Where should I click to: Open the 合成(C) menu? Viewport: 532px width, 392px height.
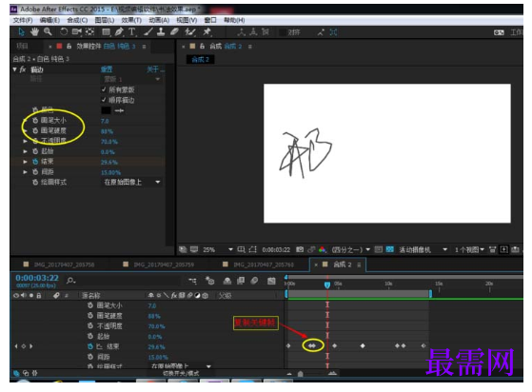point(77,20)
